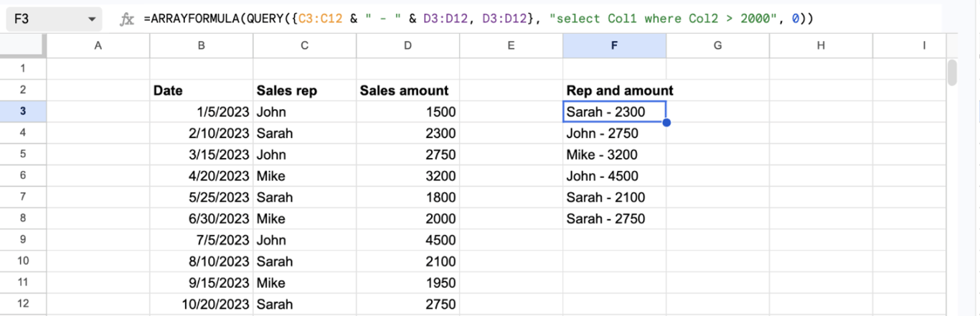980x316 pixels.
Task: Click 'Mike' sales rep in row 11
Action: click(305, 282)
